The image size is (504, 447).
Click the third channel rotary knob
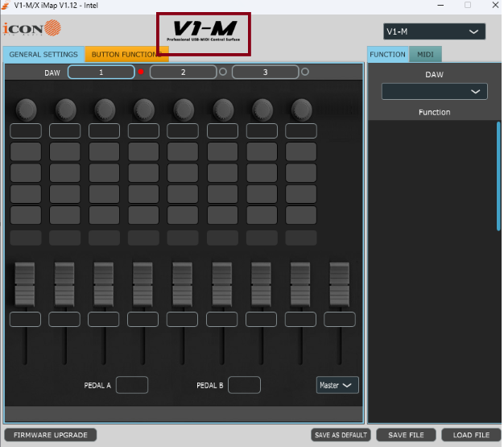(x=105, y=110)
